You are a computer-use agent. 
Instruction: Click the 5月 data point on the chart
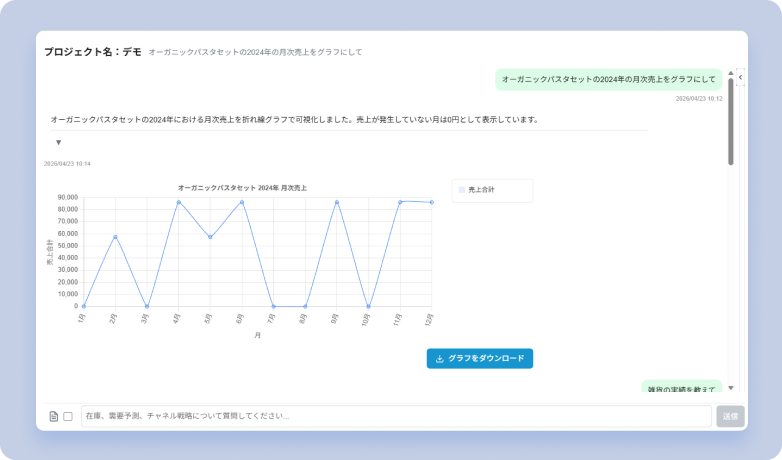[210, 237]
